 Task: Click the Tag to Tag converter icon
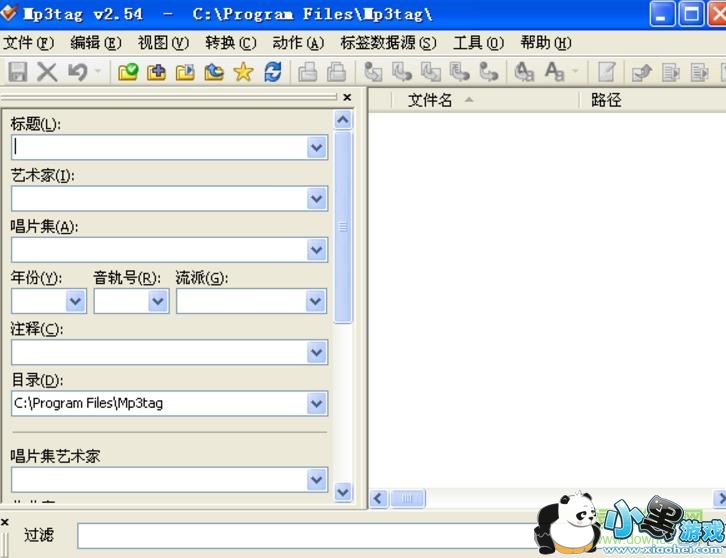[x=488, y=72]
